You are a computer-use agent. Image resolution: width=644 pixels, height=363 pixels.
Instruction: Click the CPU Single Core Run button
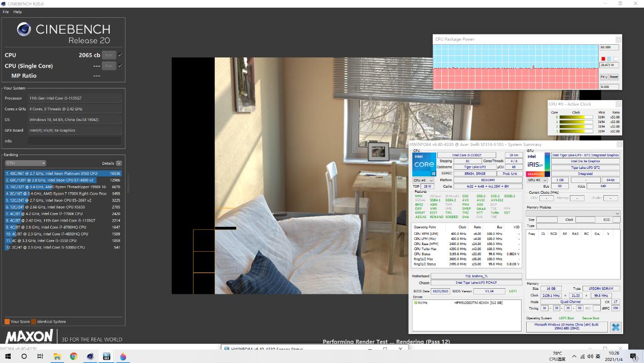point(108,66)
